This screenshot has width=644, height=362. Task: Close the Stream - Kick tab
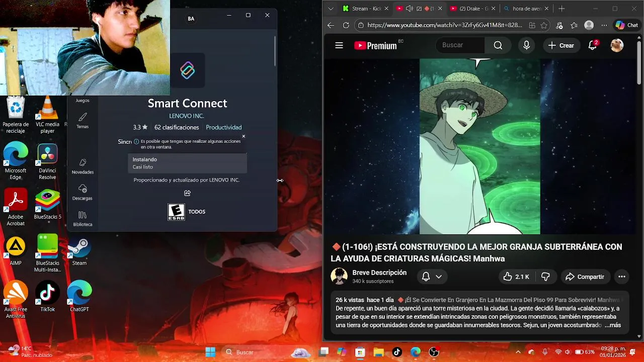coord(386,9)
